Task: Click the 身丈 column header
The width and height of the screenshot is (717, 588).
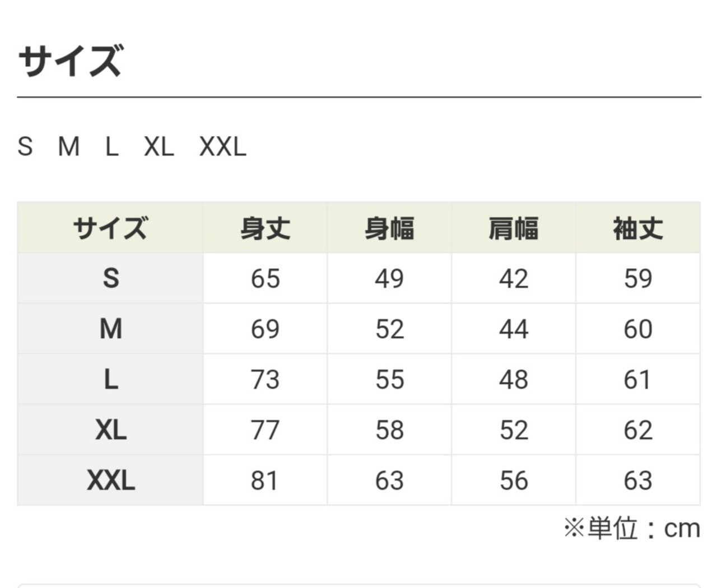Action: [x=265, y=228]
